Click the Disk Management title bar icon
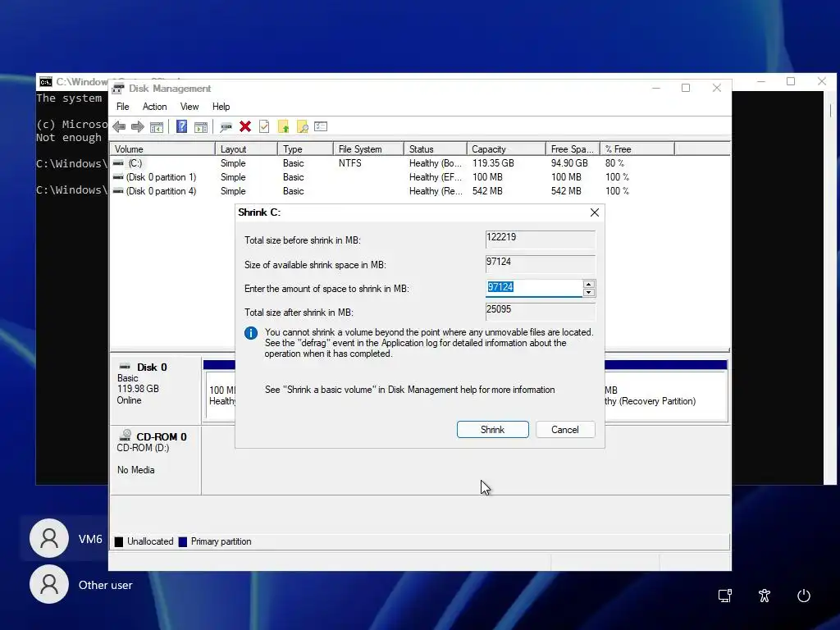 click(x=118, y=88)
